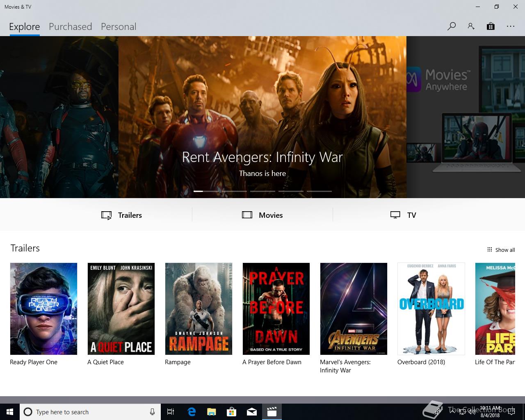
Task: Select the fourth carousel page indicator
Action: [x=291, y=191]
